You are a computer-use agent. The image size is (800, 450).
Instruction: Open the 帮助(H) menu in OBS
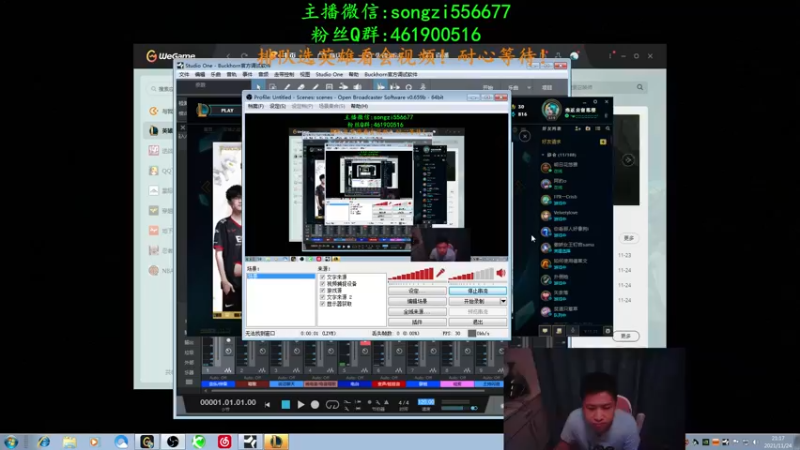click(359, 106)
